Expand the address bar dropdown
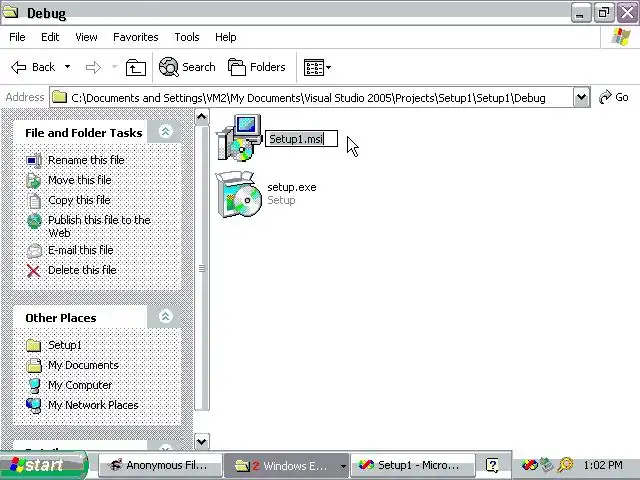Image resolution: width=640 pixels, height=480 pixels. point(582,98)
